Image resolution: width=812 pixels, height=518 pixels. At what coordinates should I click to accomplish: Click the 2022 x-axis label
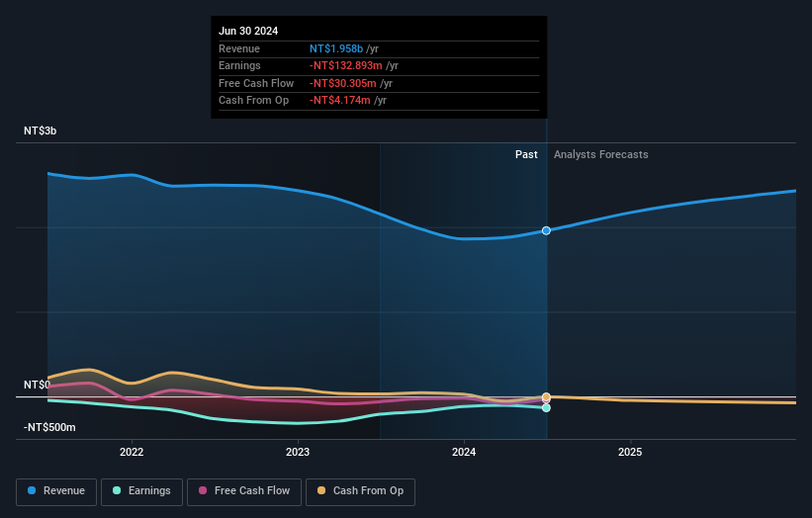coord(132,453)
